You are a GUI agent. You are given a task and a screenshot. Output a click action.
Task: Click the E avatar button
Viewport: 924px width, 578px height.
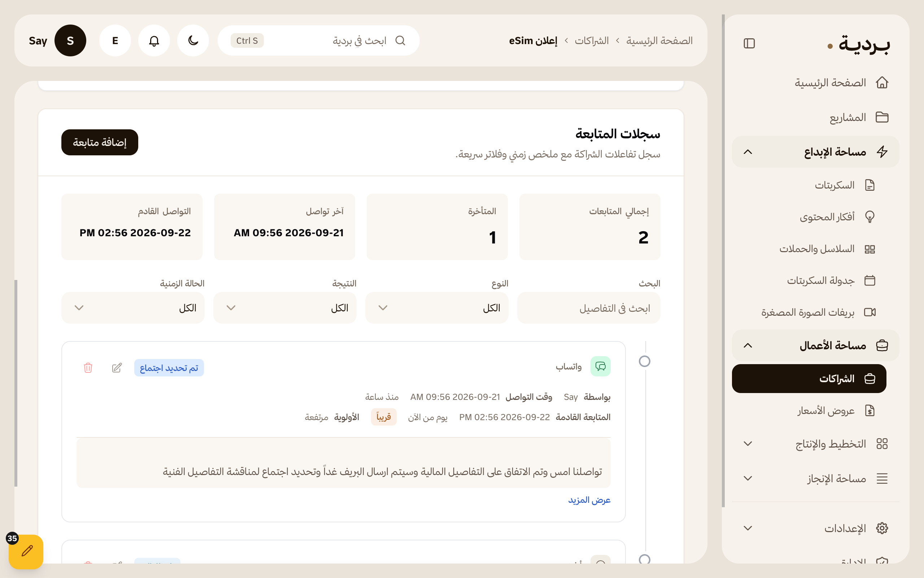pos(115,40)
